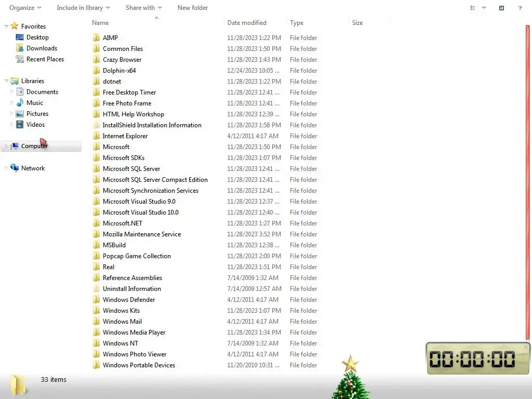532x399 pixels.
Task: Open Recent Places in Favorites
Action: [45, 59]
